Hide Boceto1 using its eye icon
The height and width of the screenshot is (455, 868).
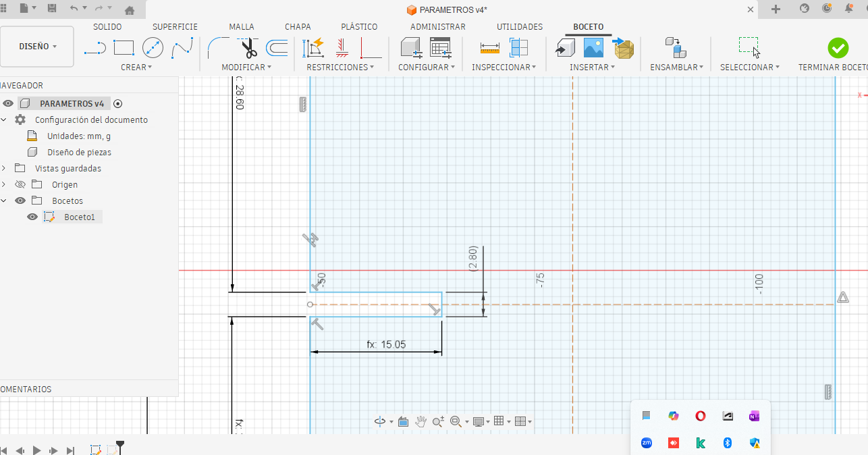32,216
